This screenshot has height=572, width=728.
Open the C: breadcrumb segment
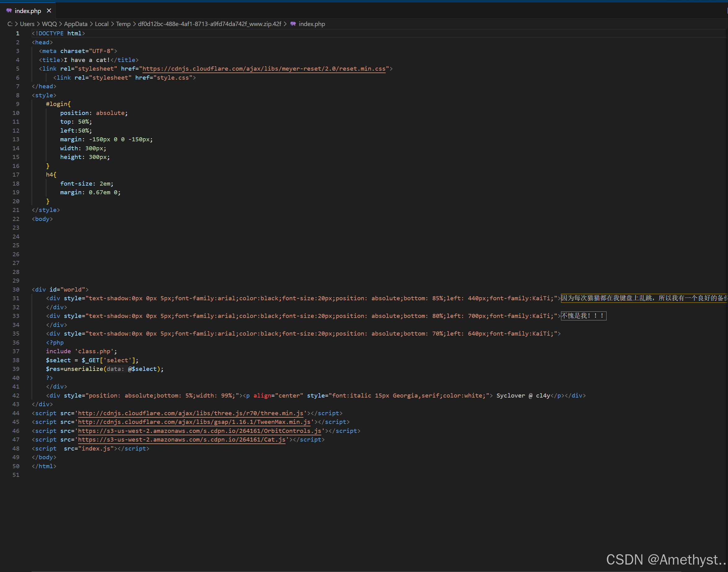pos(10,24)
